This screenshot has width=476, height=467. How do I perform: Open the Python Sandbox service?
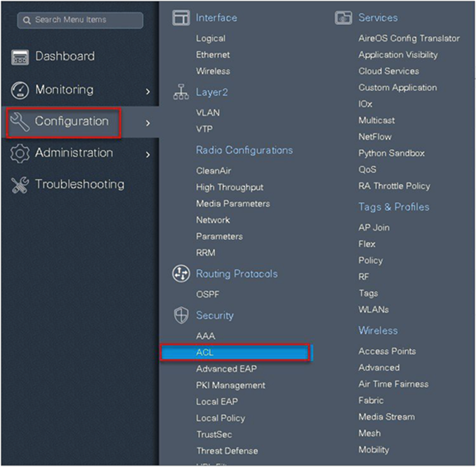(391, 153)
